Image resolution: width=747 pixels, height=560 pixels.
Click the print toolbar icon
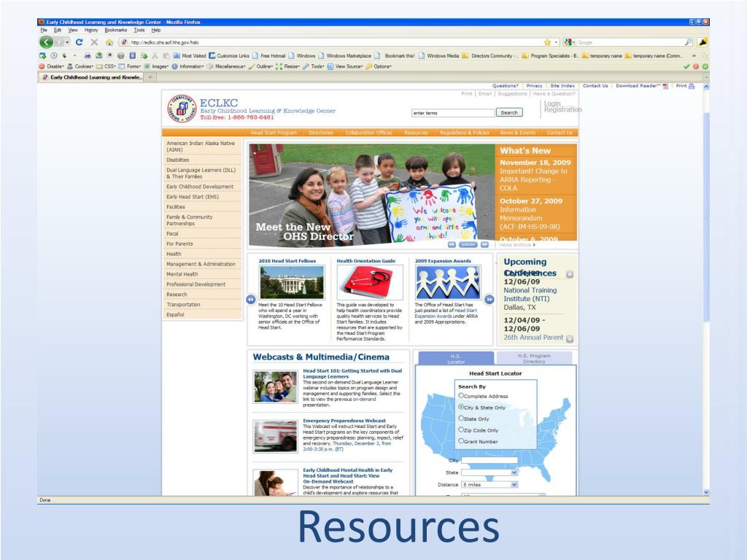pos(88,55)
